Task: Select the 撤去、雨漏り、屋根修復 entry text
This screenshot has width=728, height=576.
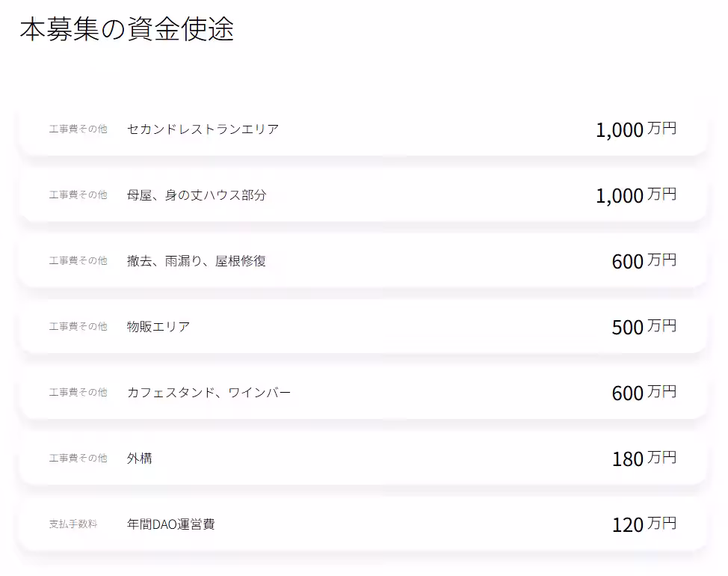Action: click(197, 261)
